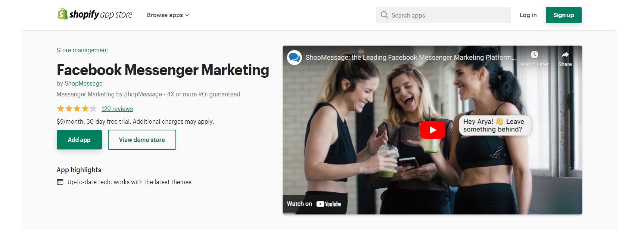
Task: Click the Add app button
Action: (79, 140)
